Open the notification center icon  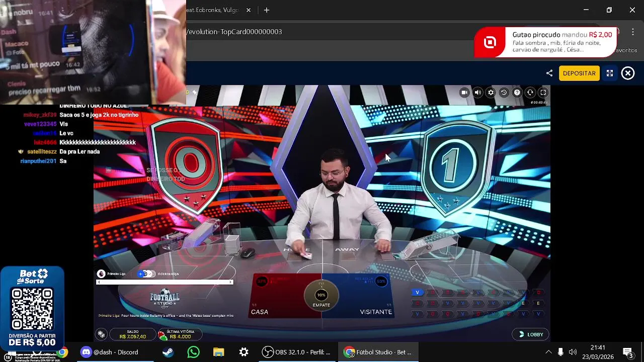click(628, 352)
